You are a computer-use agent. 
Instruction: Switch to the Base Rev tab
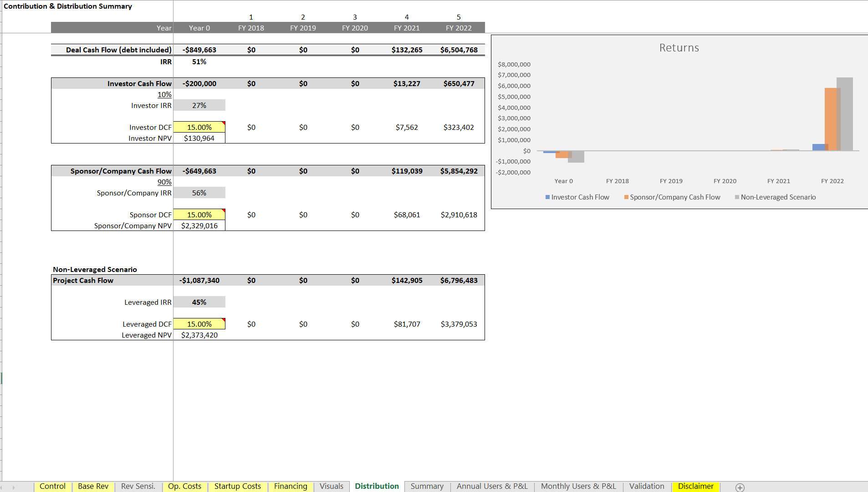click(93, 486)
